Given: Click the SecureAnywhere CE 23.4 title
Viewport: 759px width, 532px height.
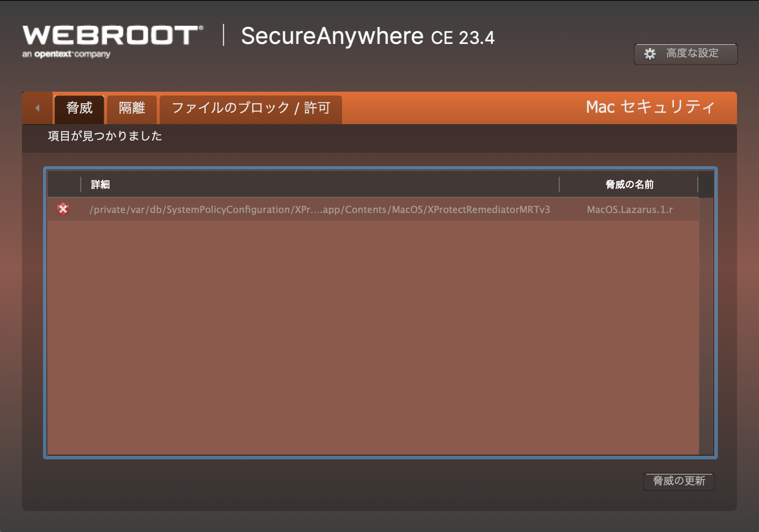Looking at the screenshot, I should [368, 36].
